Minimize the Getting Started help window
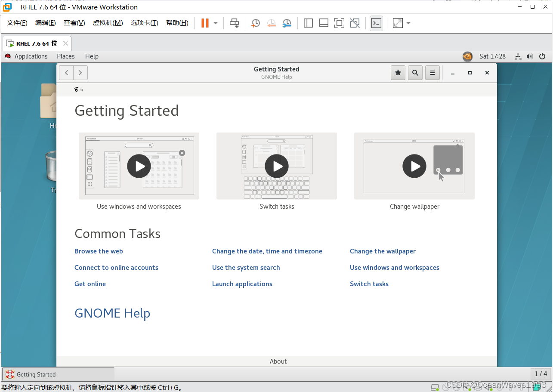The height and width of the screenshot is (392, 553). point(453,73)
